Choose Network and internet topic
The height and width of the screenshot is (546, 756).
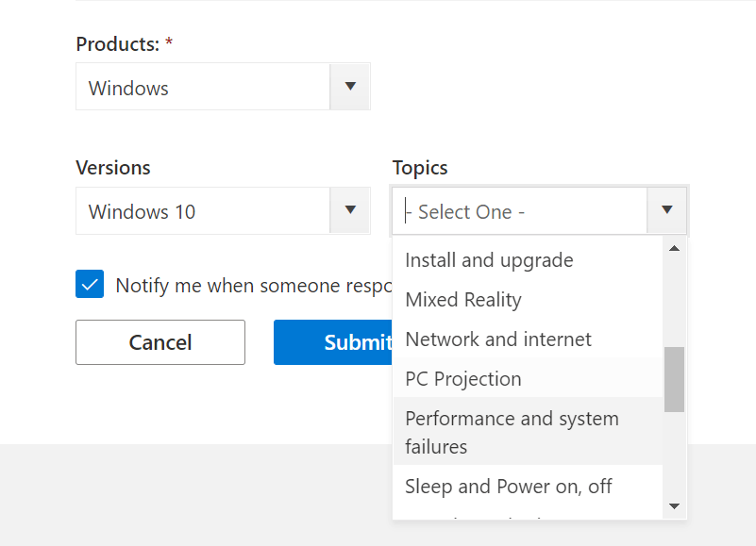coord(528,339)
